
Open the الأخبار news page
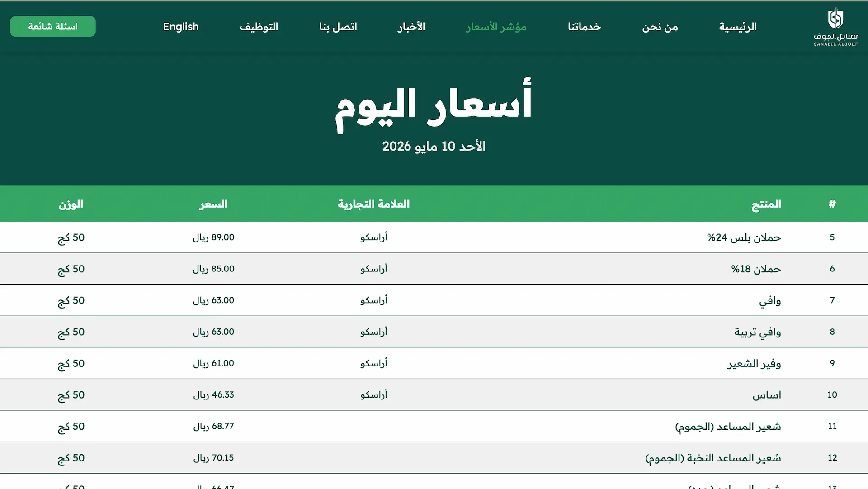[x=411, y=27]
